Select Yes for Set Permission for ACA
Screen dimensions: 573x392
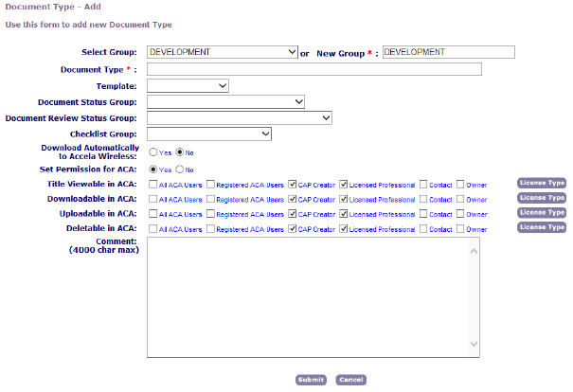[x=153, y=169]
